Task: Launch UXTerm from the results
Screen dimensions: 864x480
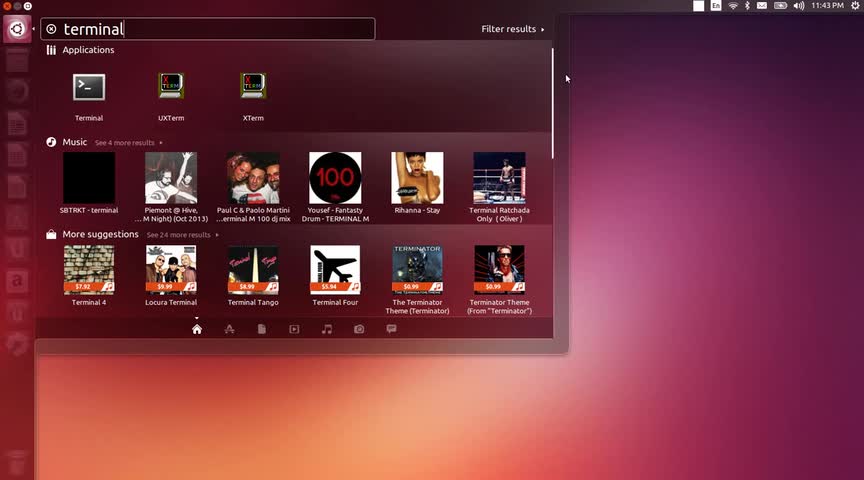Action: tap(171, 87)
